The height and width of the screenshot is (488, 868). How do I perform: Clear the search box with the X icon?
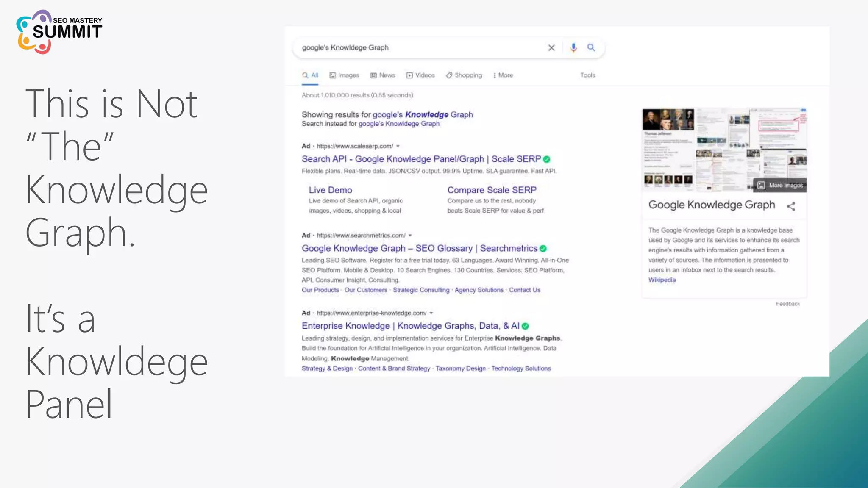[551, 48]
